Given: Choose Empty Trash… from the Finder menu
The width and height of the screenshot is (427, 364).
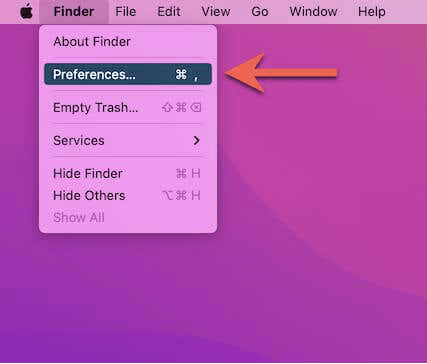Looking at the screenshot, I should click(x=128, y=107).
